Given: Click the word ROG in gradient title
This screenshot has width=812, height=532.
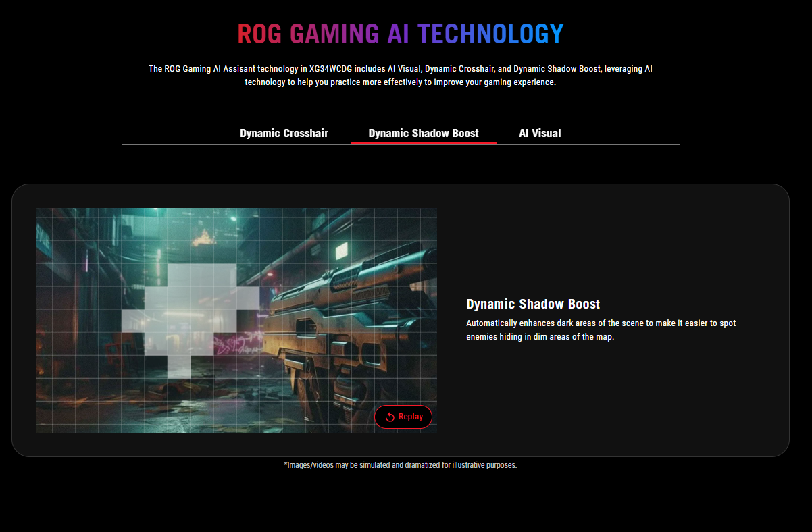Looking at the screenshot, I should [259, 33].
